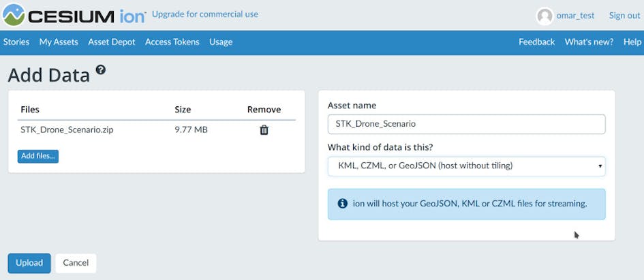644x280 pixels.
Task: Click the Cesium ion logo
Action: coord(74,15)
